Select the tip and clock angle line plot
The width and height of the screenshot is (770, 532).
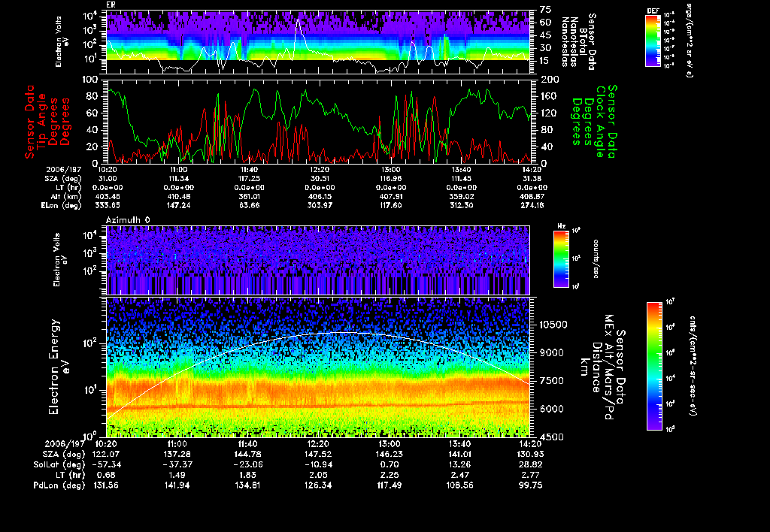(318, 121)
